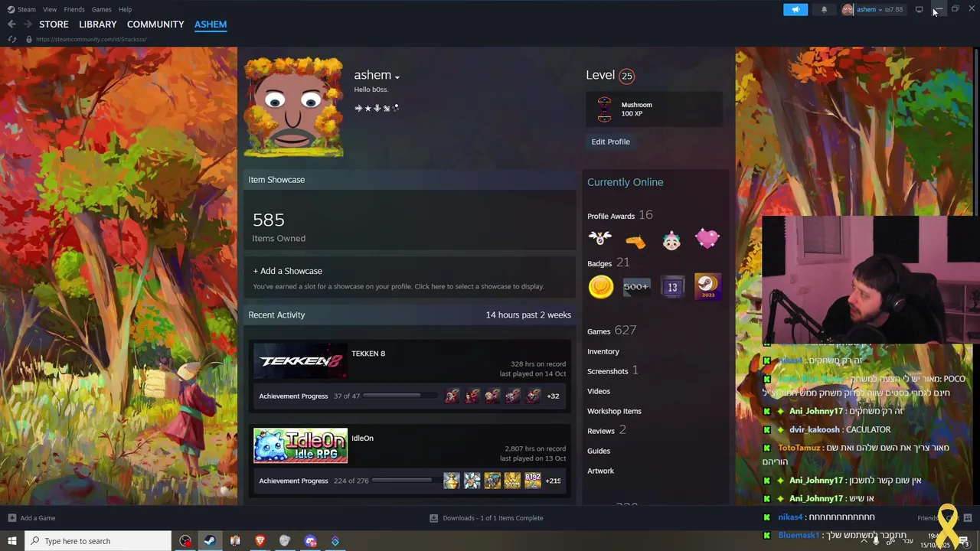This screenshot has width=980, height=551.
Task: Select the orange pointing-hand profile award
Action: pyautogui.click(x=635, y=242)
